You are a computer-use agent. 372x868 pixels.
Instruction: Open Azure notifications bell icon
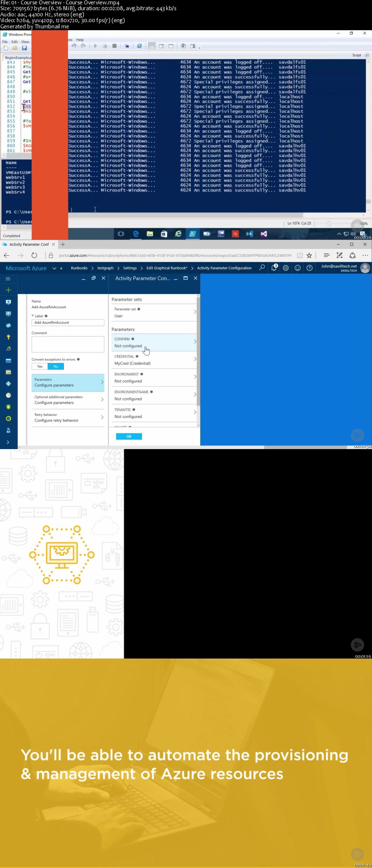click(274, 268)
